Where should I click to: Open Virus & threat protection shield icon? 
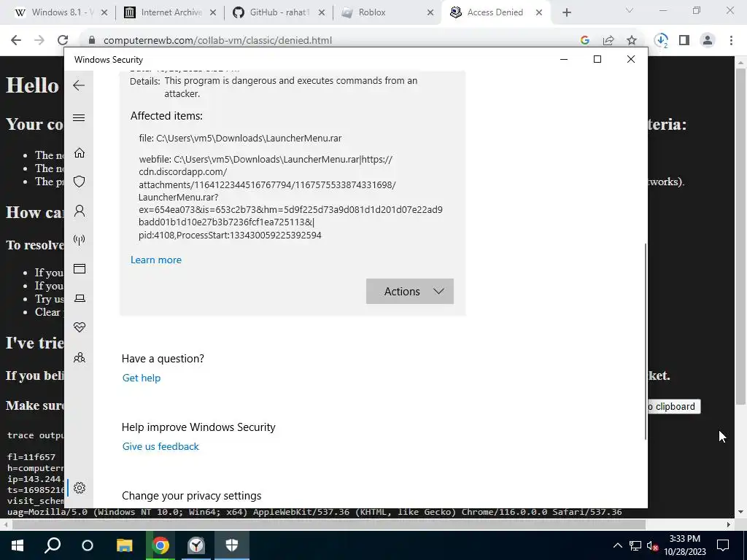(x=79, y=182)
